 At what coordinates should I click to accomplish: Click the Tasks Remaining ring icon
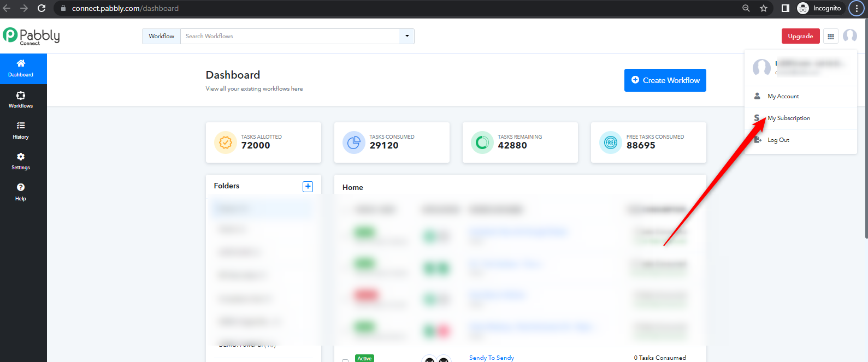(x=482, y=143)
